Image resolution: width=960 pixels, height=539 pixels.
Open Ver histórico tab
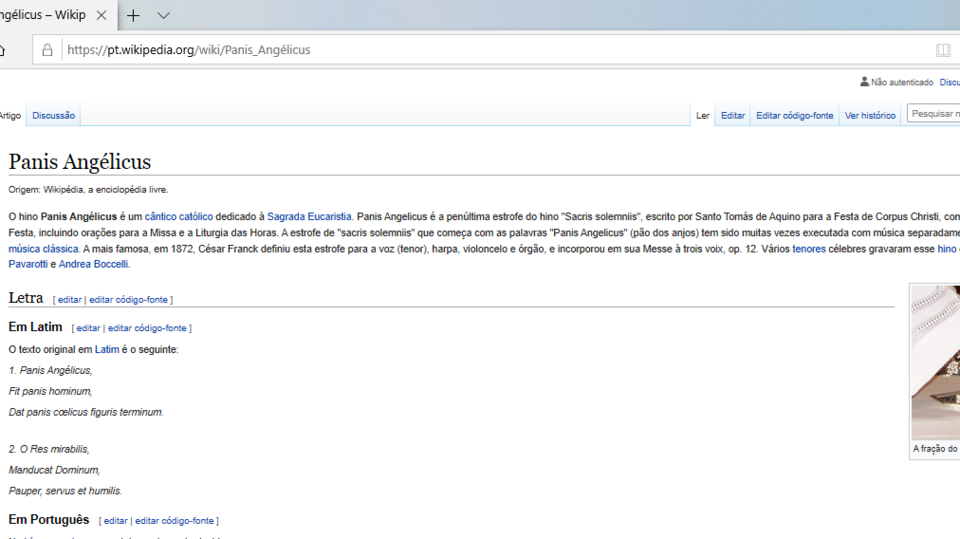[x=870, y=116]
